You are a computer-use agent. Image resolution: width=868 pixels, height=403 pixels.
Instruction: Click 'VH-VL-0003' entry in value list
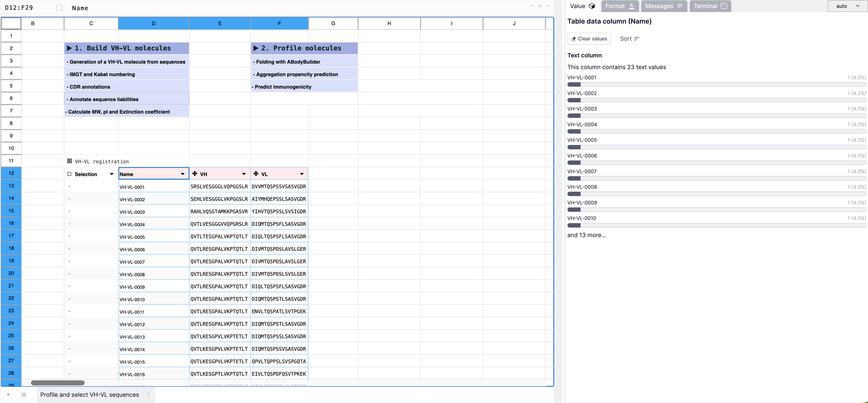point(582,108)
